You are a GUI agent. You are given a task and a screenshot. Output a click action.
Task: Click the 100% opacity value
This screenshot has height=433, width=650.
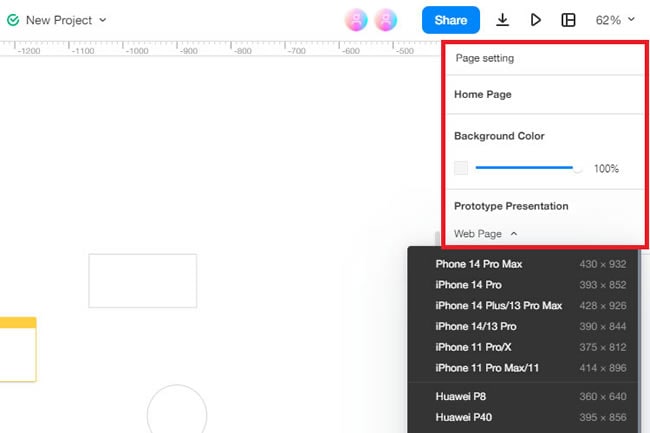pos(606,169)
